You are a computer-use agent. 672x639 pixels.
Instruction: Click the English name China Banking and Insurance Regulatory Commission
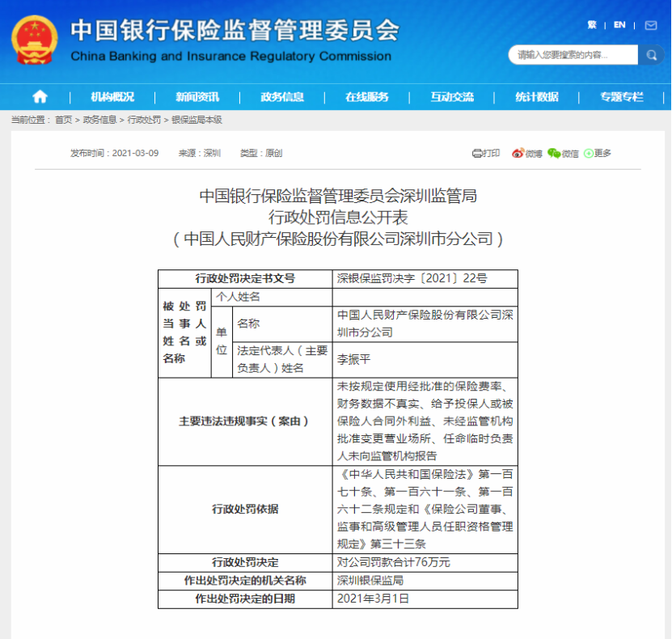coord(231,56)
